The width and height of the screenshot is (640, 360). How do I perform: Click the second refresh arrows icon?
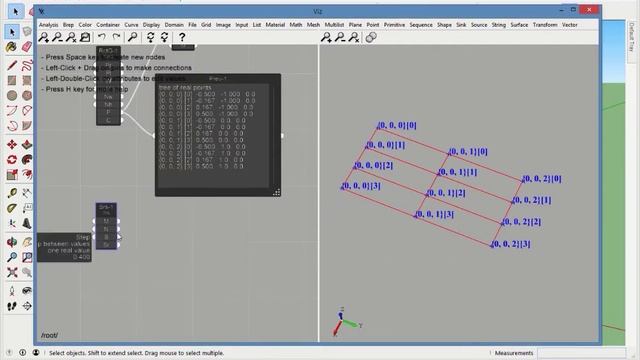tap(164, 38)
